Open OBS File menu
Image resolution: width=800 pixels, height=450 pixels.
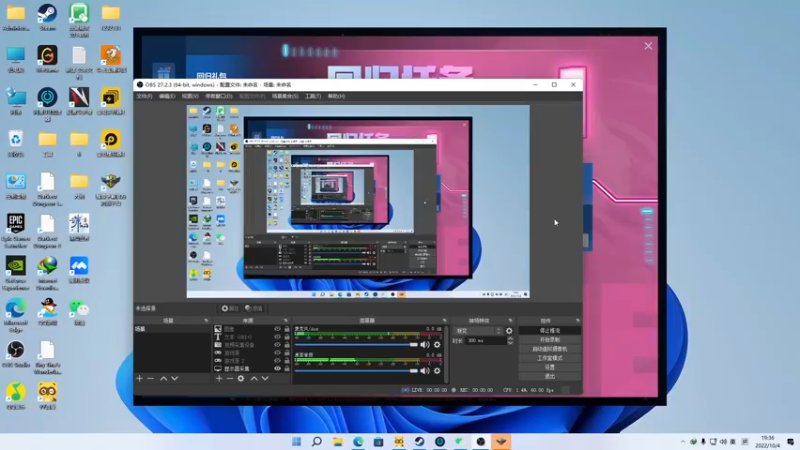click(144, 96)
